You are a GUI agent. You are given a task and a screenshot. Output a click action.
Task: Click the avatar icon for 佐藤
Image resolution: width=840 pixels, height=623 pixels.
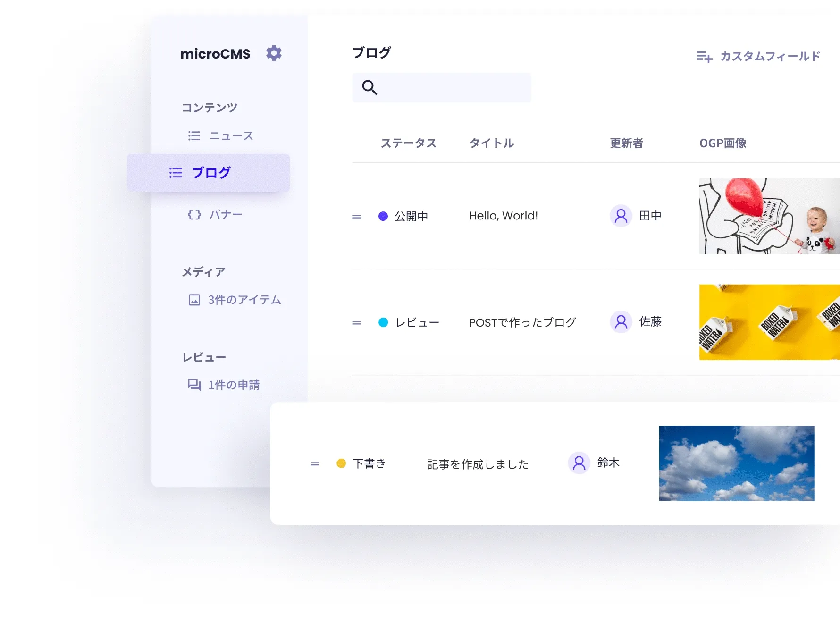click(621, 322)
